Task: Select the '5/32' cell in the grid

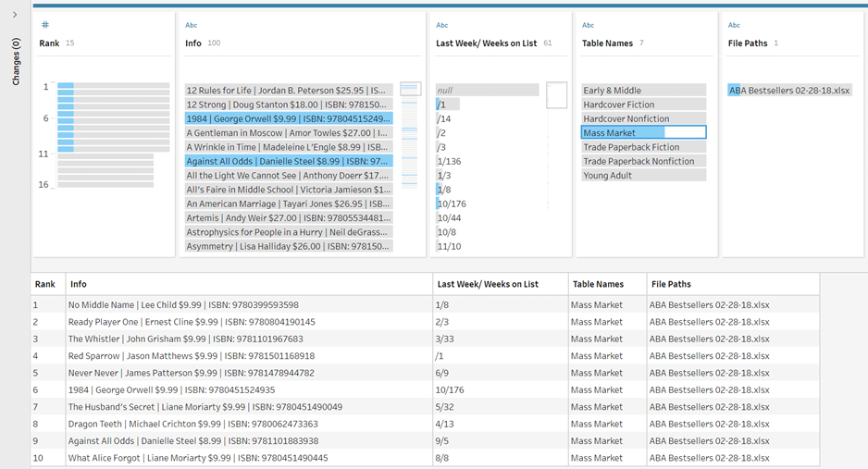Action: (501, 407)
